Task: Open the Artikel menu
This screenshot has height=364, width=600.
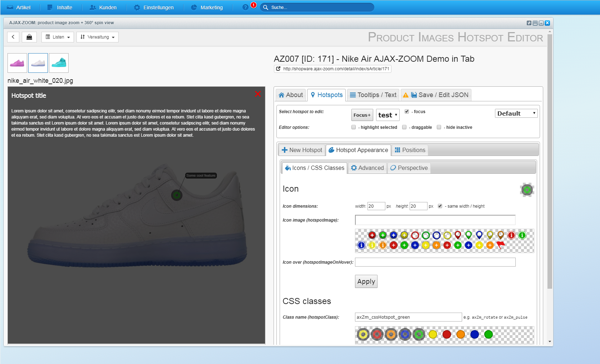Action: coord(19,7)
